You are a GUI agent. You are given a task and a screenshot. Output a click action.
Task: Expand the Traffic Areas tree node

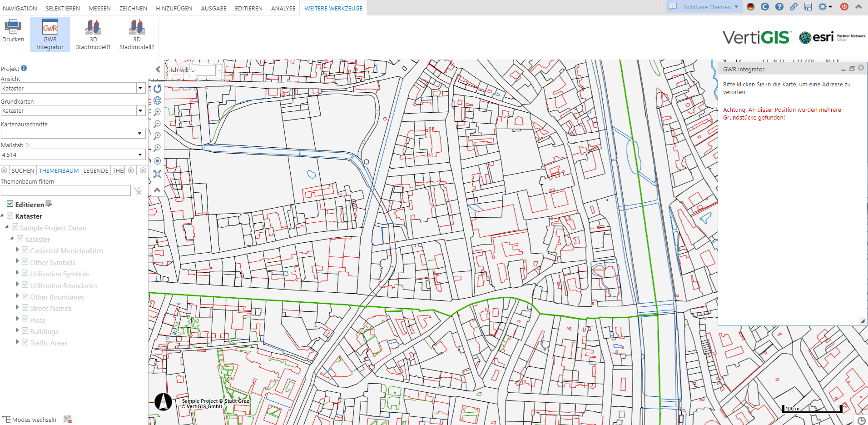click(18, 342)
